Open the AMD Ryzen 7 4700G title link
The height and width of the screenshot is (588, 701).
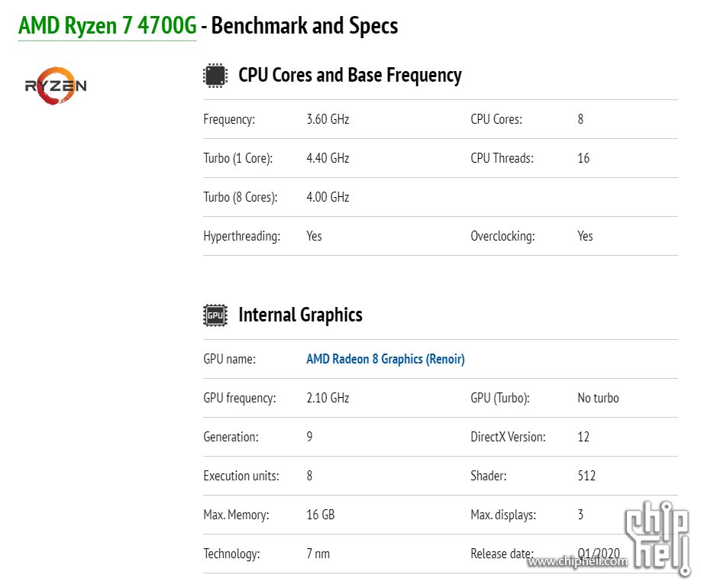pyautogui.click(x=107, y=26)
